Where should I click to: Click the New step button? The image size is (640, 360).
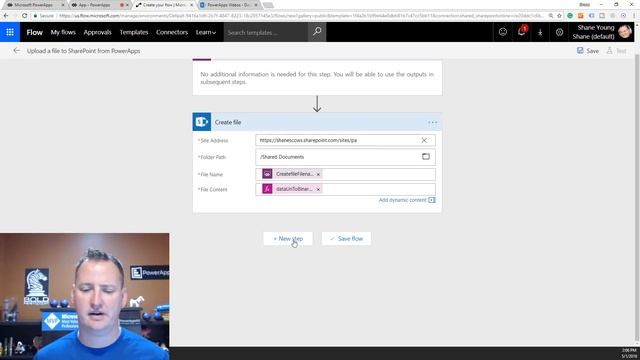pos(288,238)
